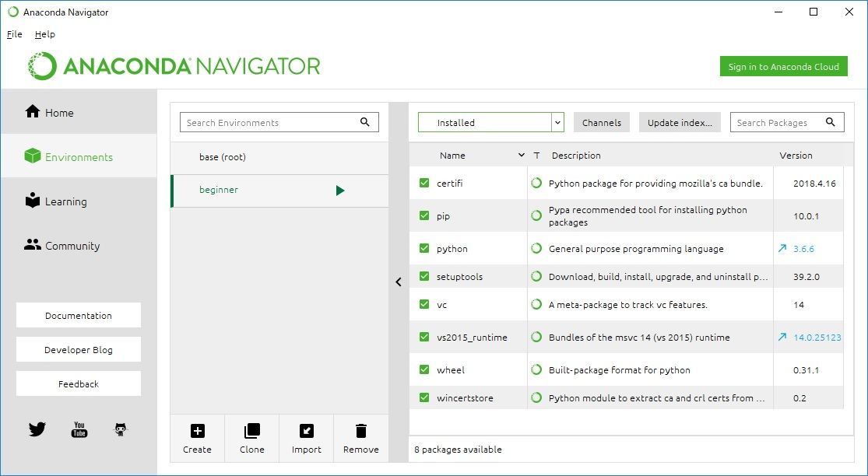This screenshot has width=868, height=476.
Task: Click the vs2015_runtime package type circle icon
Action: click(x=536, y=337)
